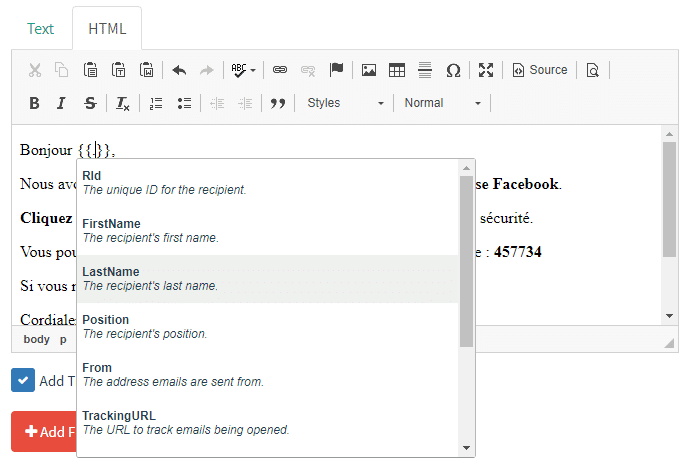Screen dimensions: 692x462
Task: Toggle italic formatting
Action: [61, 103]
